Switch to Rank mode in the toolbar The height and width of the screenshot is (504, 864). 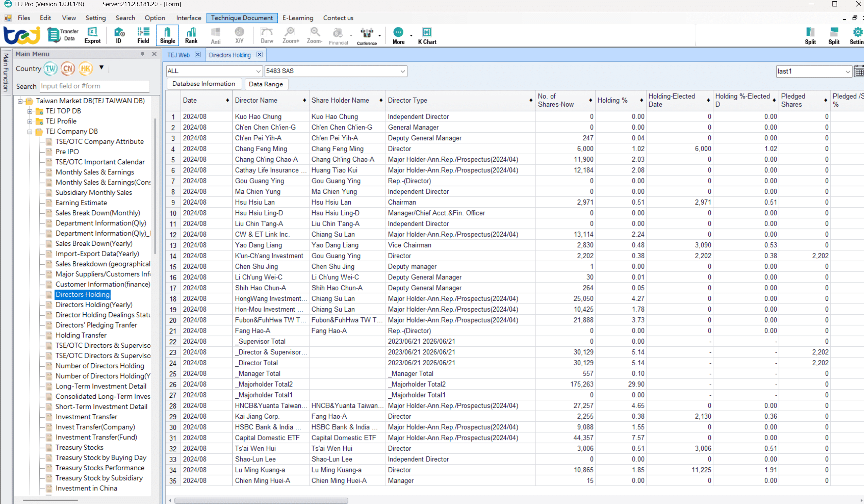(191, 35)
